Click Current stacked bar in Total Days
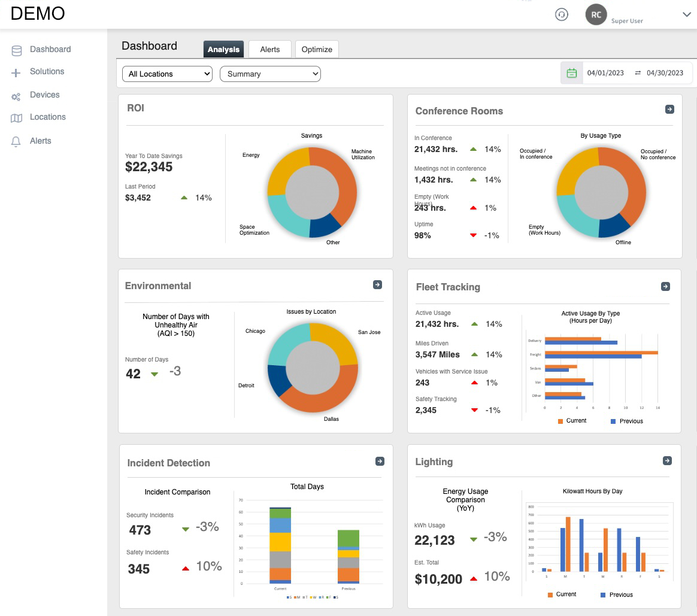This screenshot has width=697, height=616. click(280, 545)
